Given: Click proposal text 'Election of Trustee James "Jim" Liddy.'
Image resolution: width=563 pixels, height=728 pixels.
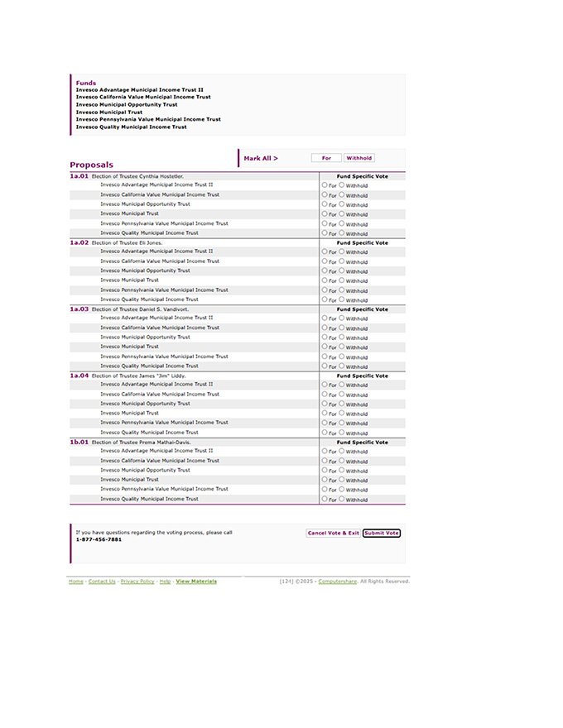Looking at the screenshot, I should (x=138, y=376).
